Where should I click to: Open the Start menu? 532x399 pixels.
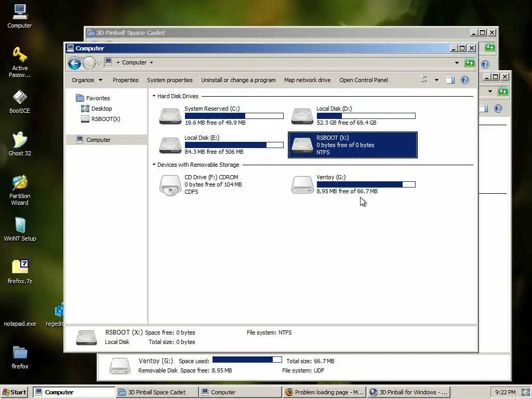click(x=14, y=392)
